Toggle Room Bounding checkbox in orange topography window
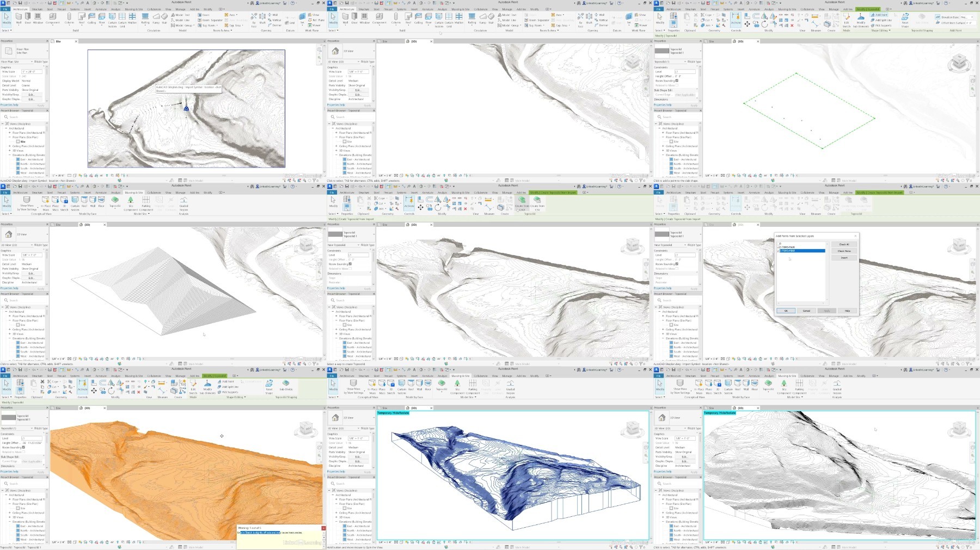 pyautogui.click(x=23, y=448)
